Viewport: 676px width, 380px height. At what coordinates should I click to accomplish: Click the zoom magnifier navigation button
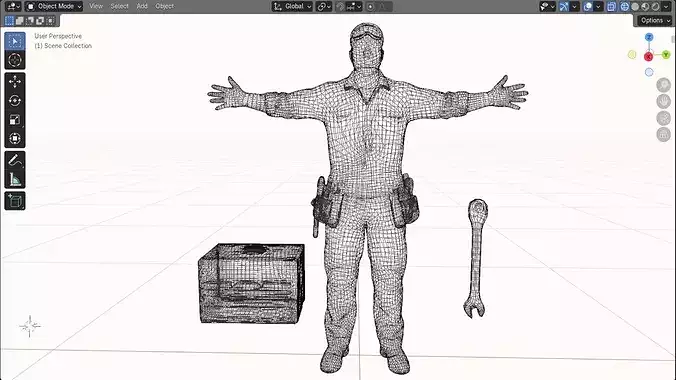pyautogui.click(x=663, y=85)
